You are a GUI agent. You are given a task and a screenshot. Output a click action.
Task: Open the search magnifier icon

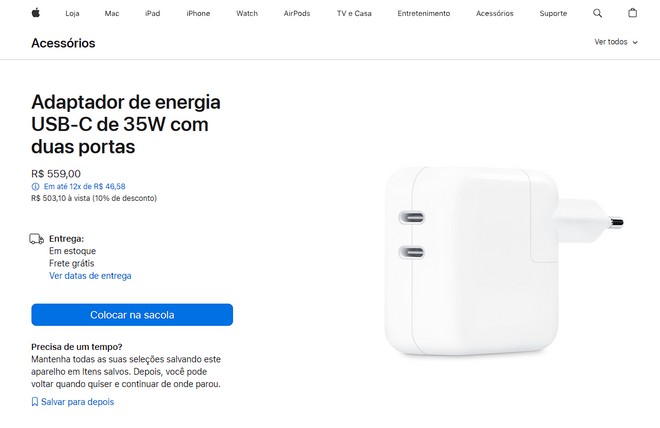click(597, 13)
